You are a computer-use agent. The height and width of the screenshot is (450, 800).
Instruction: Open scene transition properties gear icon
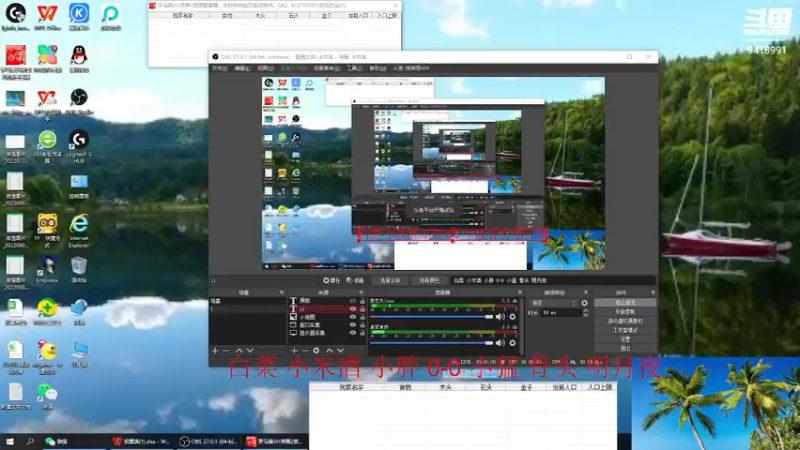click(585, 303)
